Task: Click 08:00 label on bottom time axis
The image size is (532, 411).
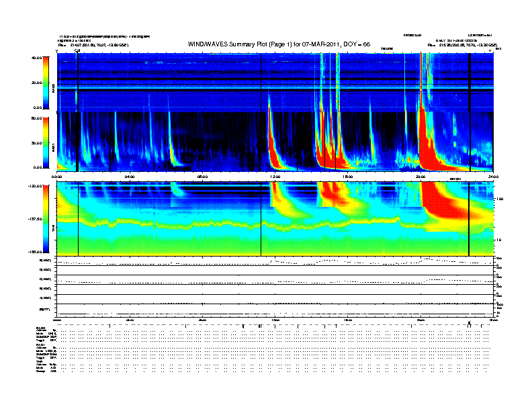Action: pyautogui.click(x=203, y=320)
